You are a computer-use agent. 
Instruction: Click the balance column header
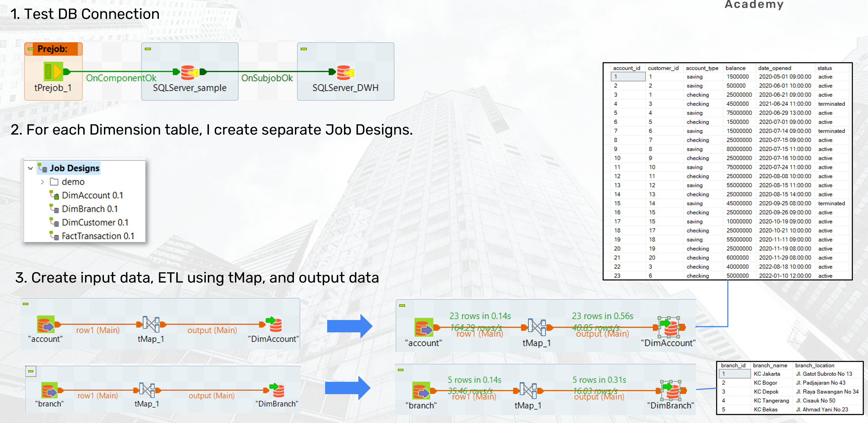pyautogui.click(x=735, y=68)
